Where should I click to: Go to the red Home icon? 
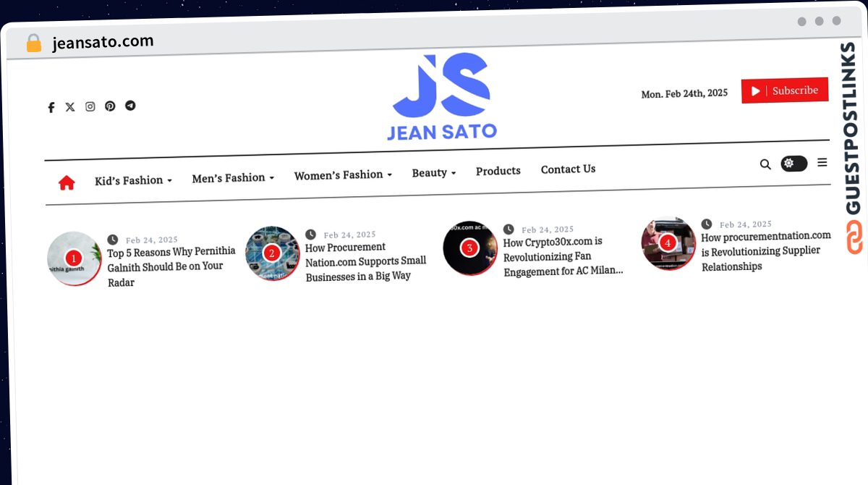tap(67, 183)
